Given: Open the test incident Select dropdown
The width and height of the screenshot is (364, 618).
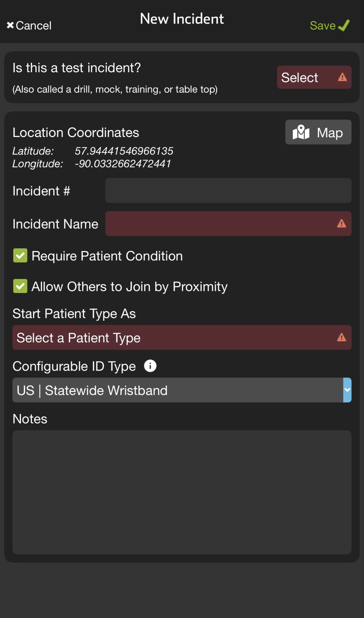Looking at the screenshot, I should (x=314, y=77).
